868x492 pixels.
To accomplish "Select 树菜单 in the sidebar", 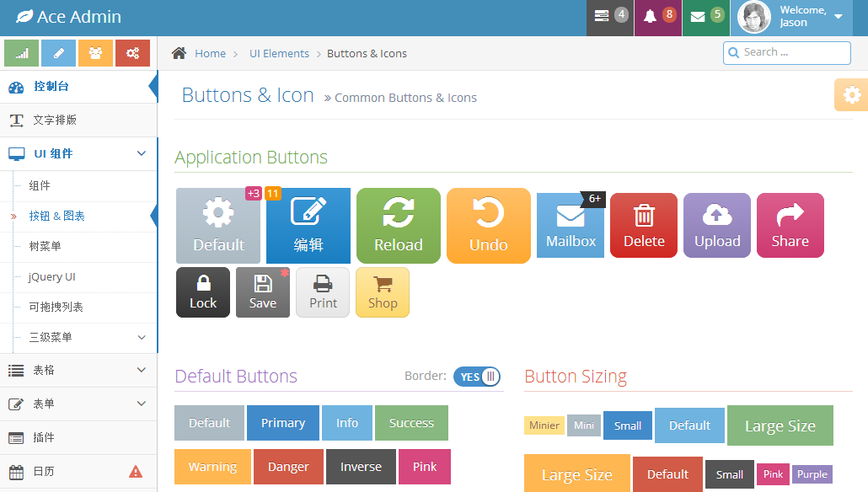I will pyautogui.click(x=45, y=246).
